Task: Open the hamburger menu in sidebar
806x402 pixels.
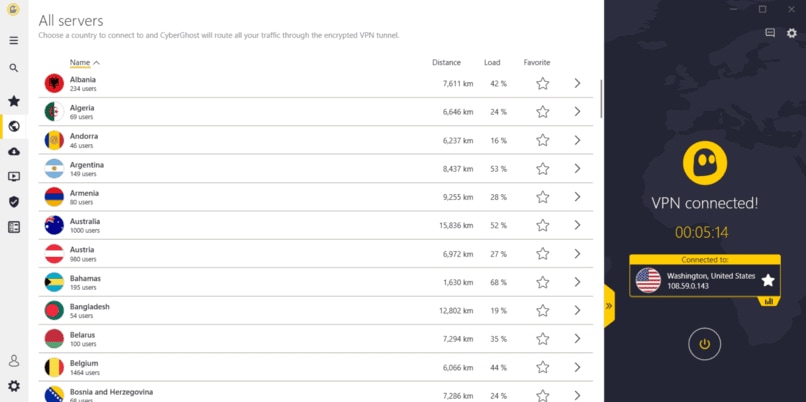Action: (x=14, y=41)
